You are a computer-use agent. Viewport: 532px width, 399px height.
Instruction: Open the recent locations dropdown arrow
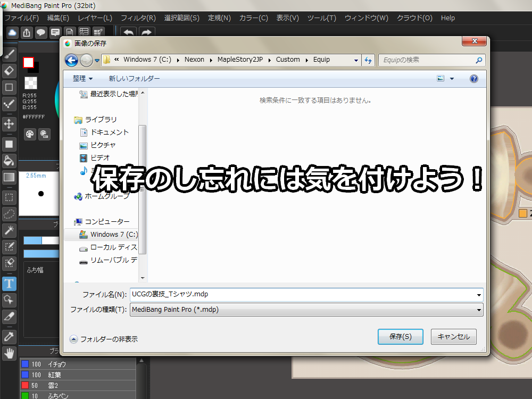97,61
